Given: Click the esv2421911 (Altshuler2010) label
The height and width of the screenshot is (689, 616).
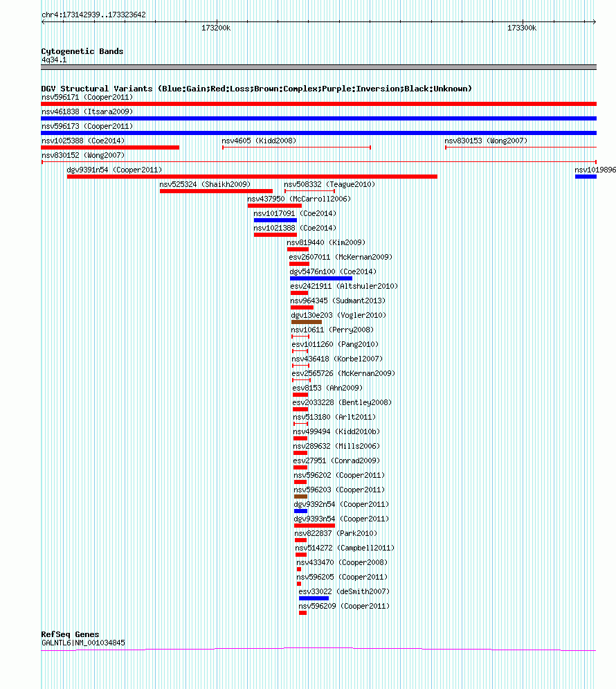Looking at the screenshot, I should [344, 285].
